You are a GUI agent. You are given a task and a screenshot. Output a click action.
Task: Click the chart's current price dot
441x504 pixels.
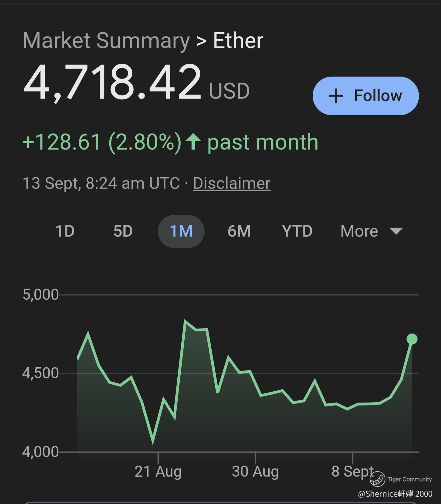412,339
